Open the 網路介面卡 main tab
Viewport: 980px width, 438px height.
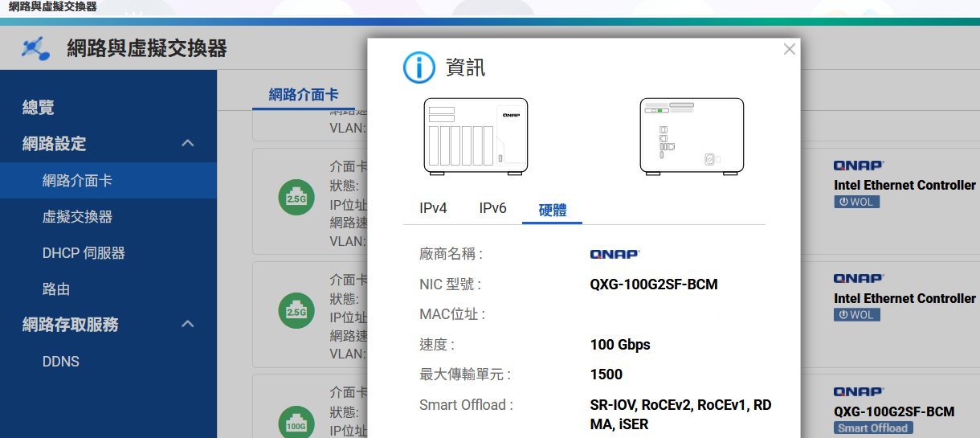(x=304, y=95)
